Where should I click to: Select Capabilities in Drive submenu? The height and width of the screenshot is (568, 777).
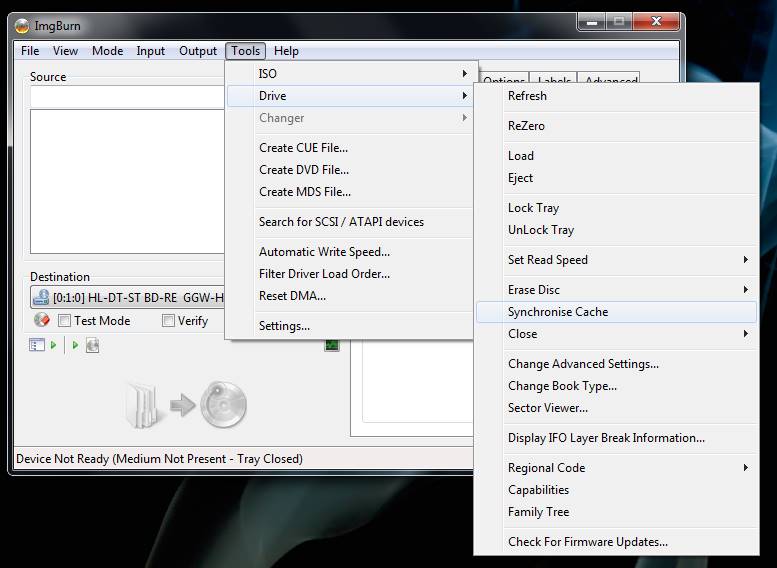point(616,490)
